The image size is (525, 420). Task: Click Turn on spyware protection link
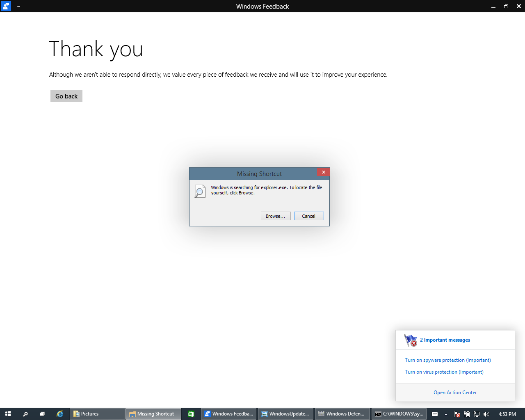pos(448,360)
